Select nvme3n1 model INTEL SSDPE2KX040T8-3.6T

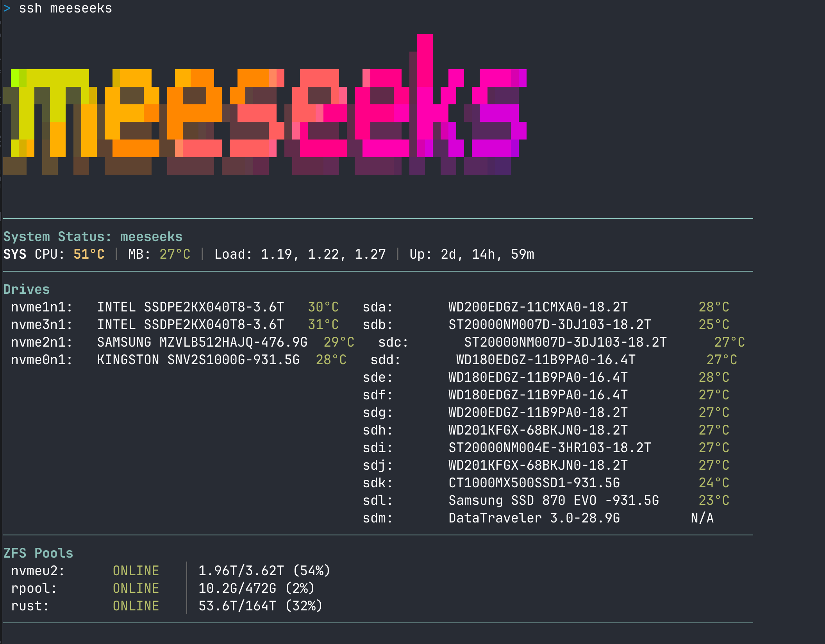191,325
